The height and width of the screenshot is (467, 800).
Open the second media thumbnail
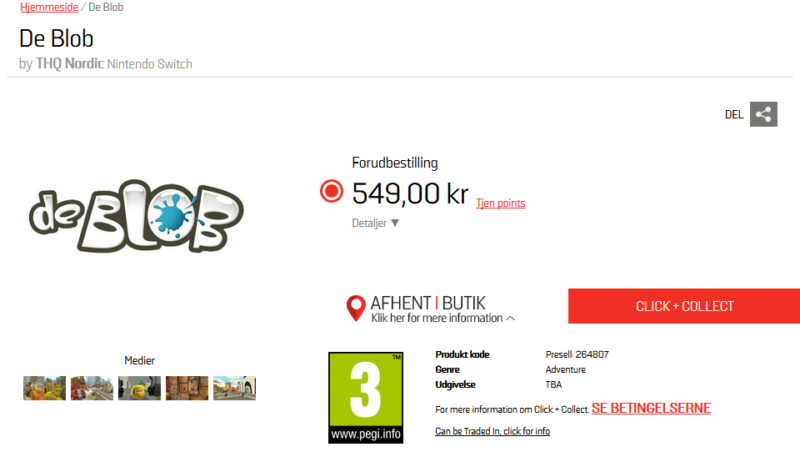[92, 388]
